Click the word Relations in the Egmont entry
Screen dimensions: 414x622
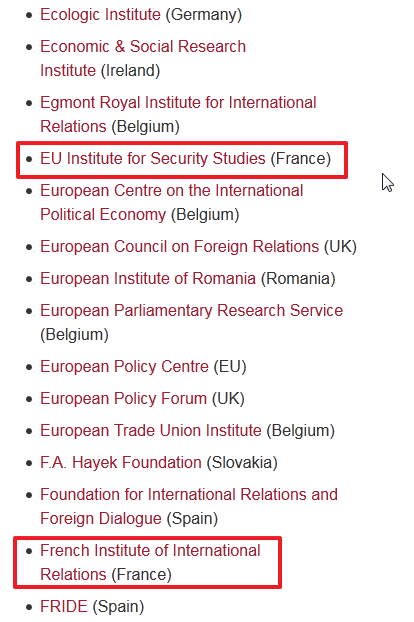coord(73,127)
